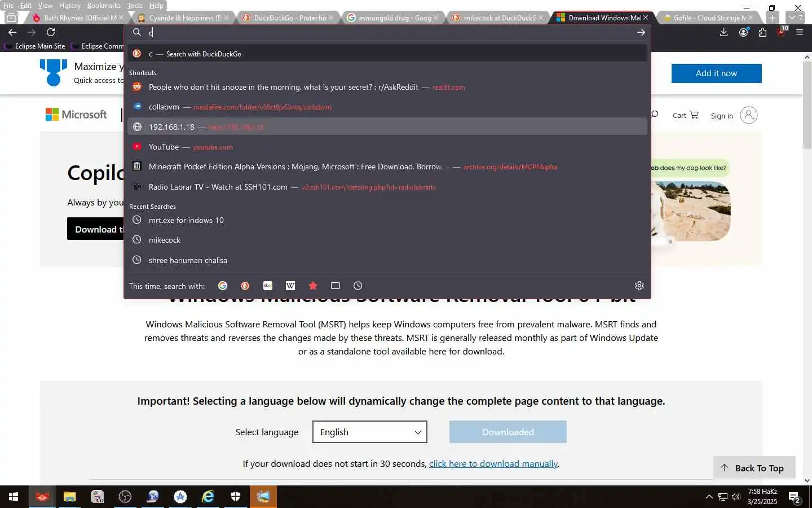Open a new tab with plus button
Image resolution: width=812 pixels, height=508 pixels.
click(773, 17)
